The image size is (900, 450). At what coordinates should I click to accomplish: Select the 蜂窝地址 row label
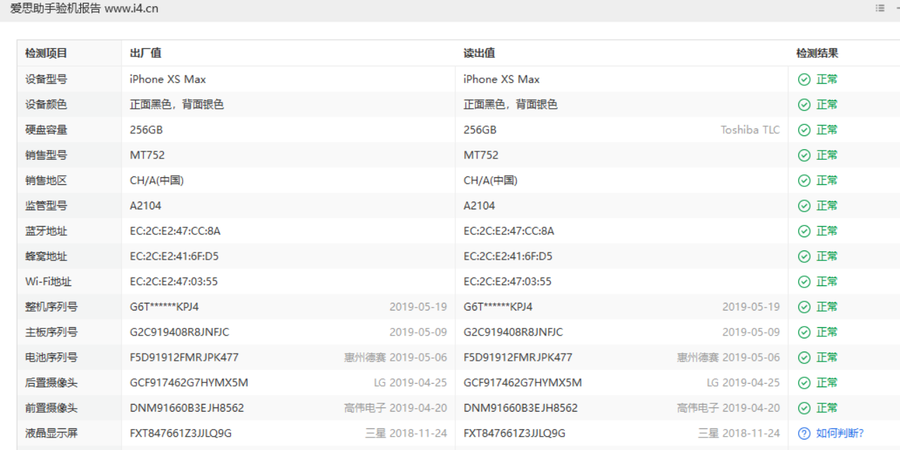pos(46,256)
